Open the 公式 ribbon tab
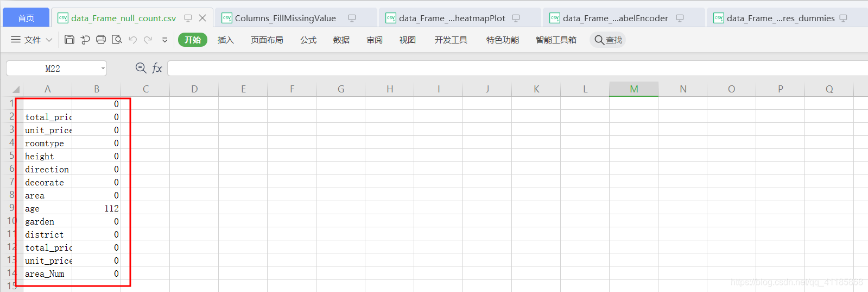The image size is (868, 292). (308, 40)
